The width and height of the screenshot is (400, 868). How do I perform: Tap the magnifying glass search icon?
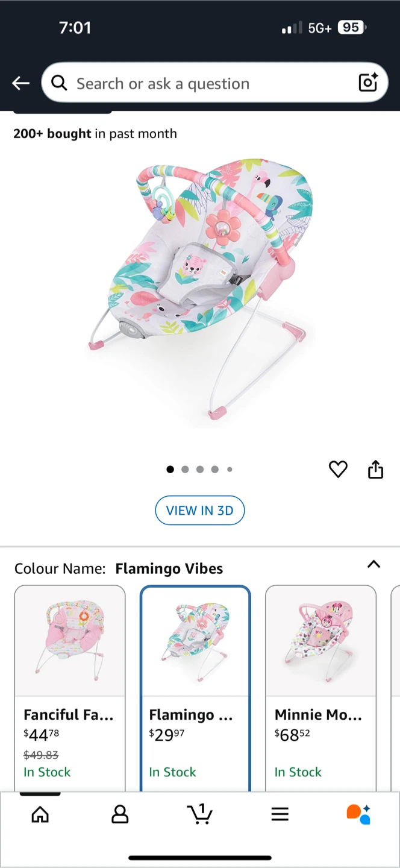tap(59, 83)
